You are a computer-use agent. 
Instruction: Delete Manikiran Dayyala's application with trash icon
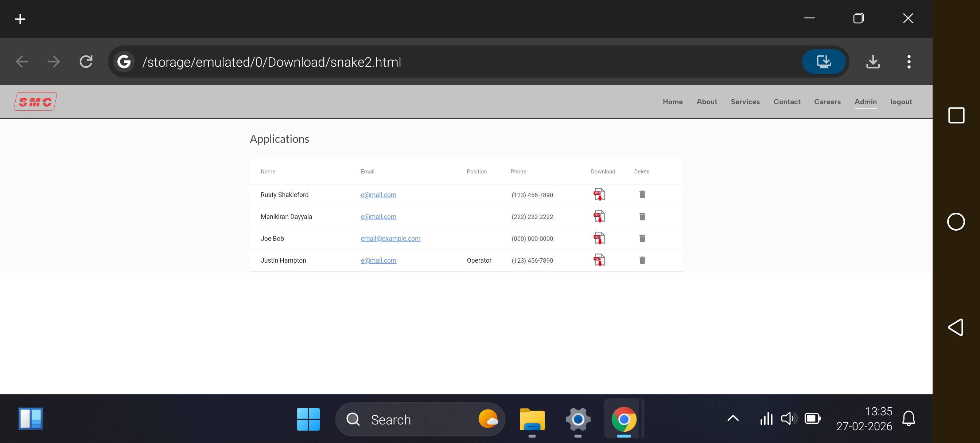point(642,216)
